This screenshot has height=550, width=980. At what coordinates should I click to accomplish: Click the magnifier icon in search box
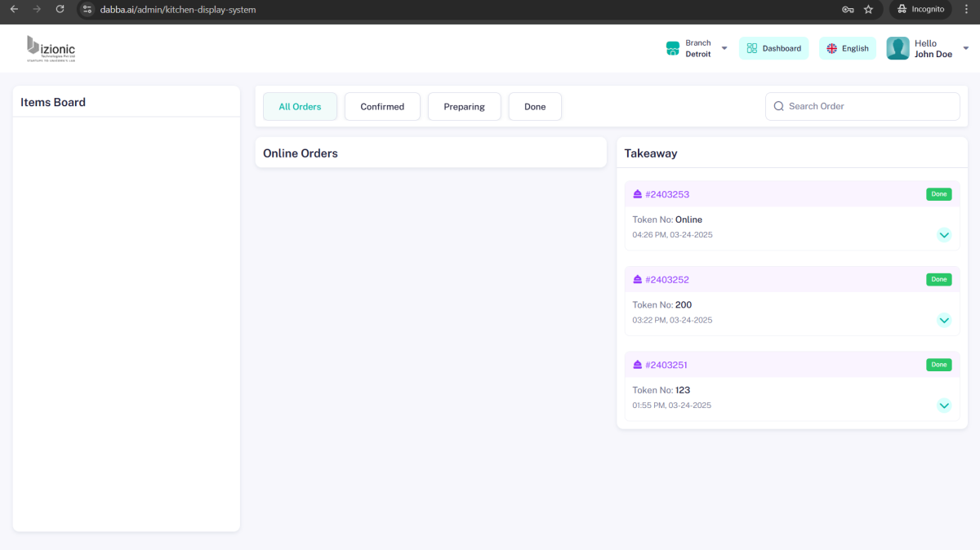click(x=778, y=106)
